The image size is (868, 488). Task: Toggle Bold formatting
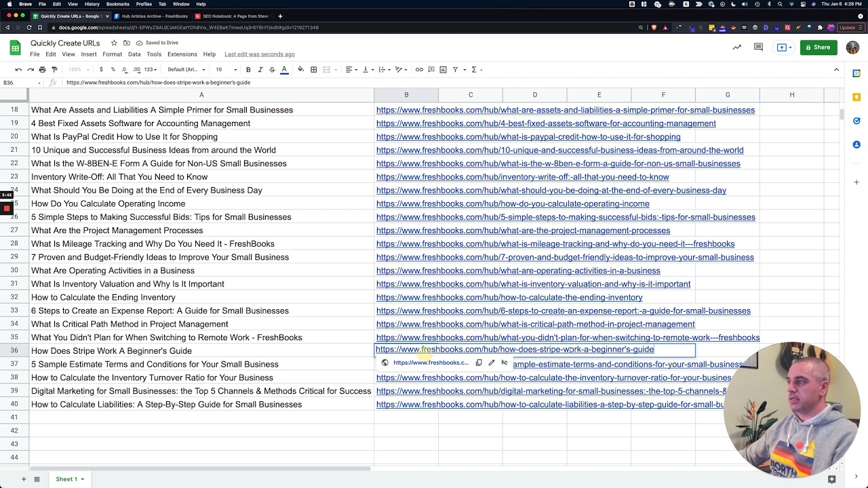pos(248,69)
